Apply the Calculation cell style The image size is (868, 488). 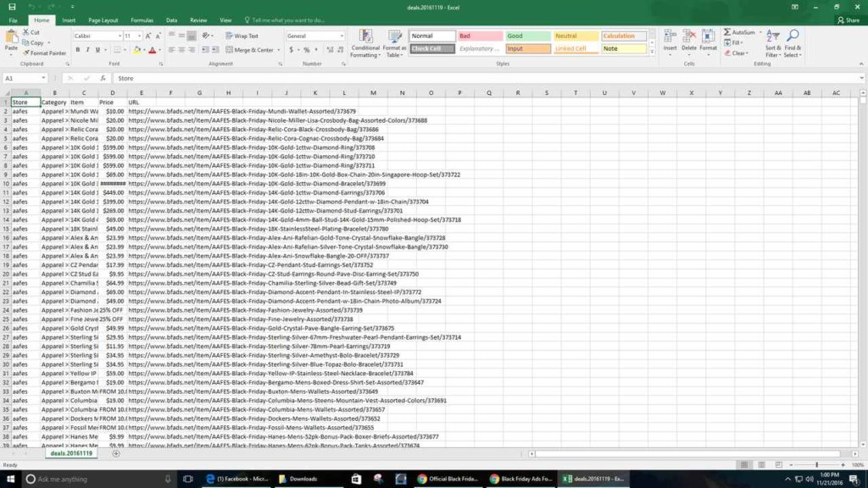click(x=624, y=36)
